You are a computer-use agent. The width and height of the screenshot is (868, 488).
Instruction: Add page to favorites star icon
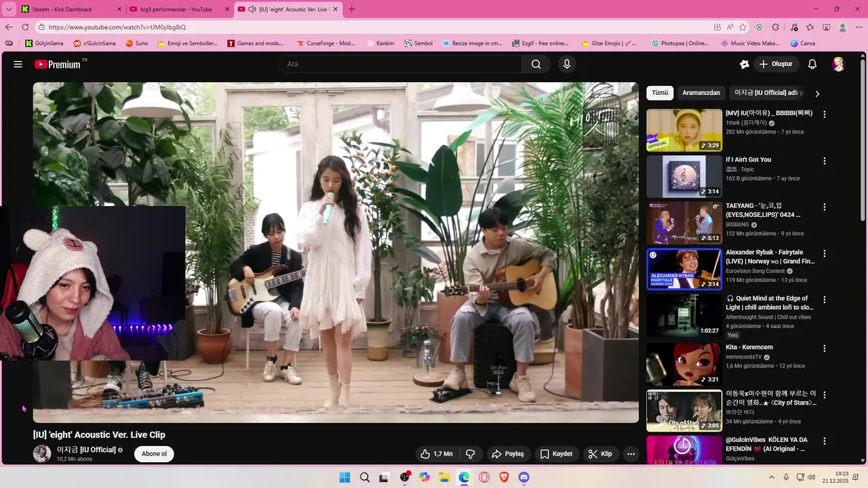click(743, 27)
